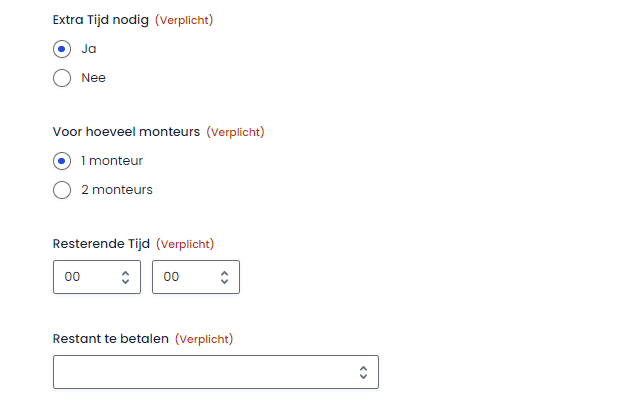644x408 pixels.
Task: Click the "1 monteur" label text
Action: [x=112, y=161]
